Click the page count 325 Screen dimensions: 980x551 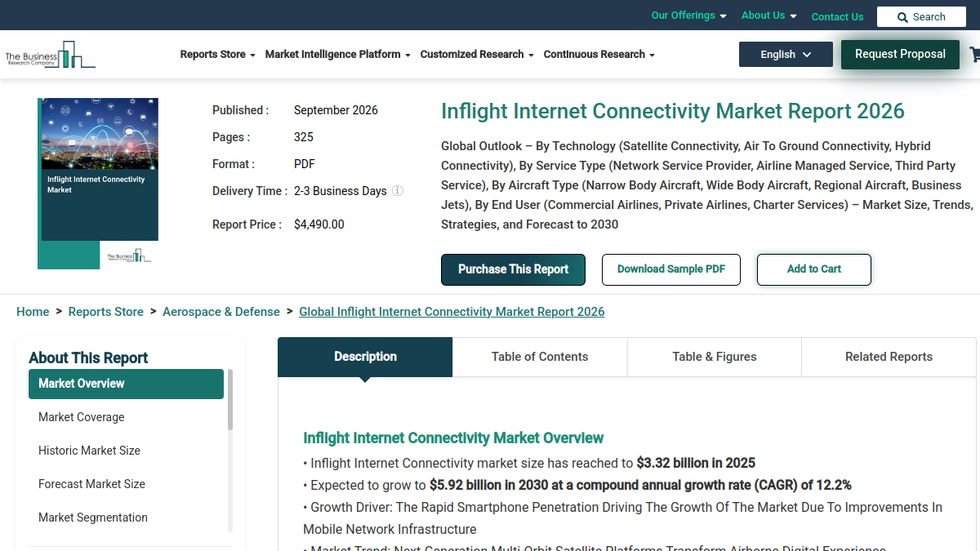pos(304,137)
